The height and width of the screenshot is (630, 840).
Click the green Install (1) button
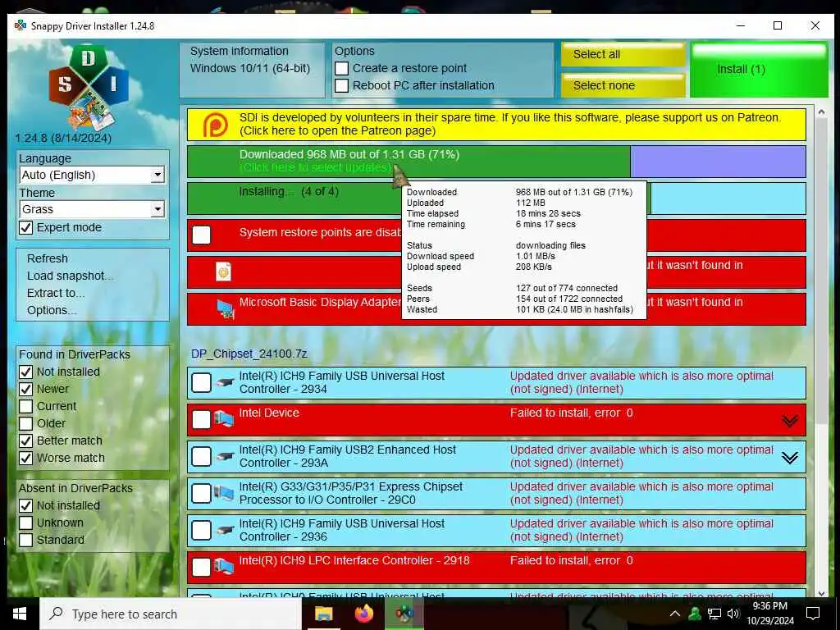point(759,70)
